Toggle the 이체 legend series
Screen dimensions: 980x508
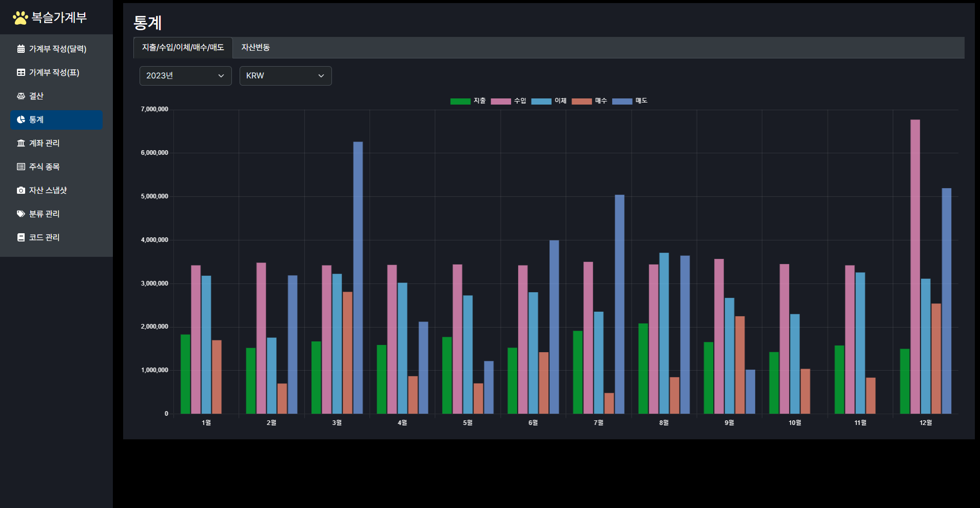[549, 101]
